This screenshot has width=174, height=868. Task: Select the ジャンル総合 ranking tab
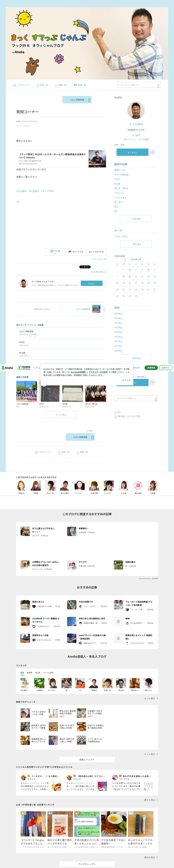coord(48,673)
